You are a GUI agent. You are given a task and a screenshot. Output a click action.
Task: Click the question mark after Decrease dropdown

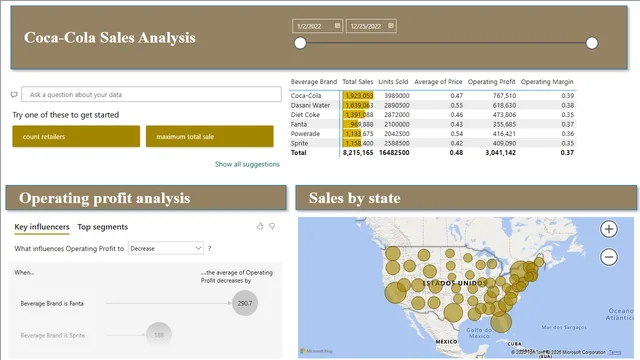tap(210, 248)
